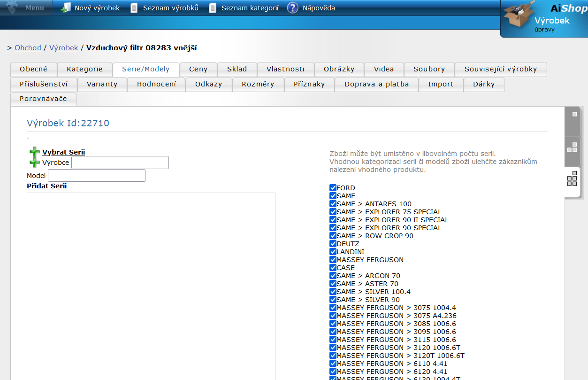Go to the Odkazy tab
The width and height of the screenshot is (588, 380).
[x=209, y=84]
